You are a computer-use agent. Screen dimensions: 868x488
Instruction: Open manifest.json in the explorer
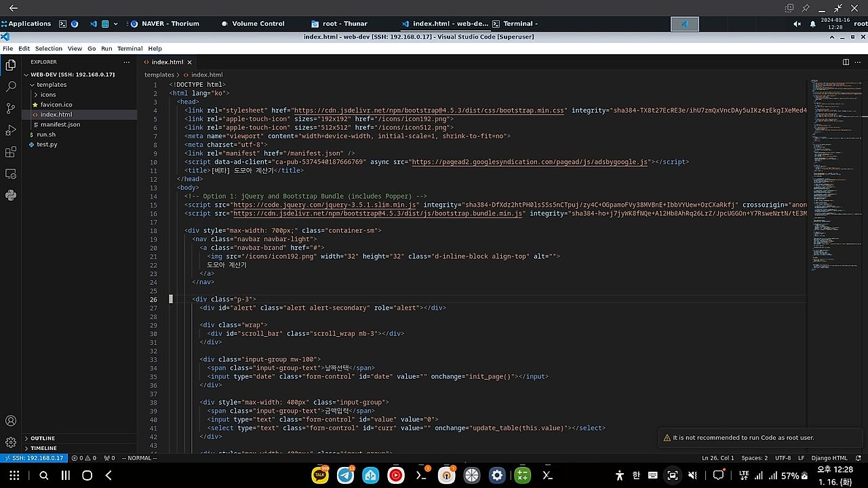click(60, 125)
